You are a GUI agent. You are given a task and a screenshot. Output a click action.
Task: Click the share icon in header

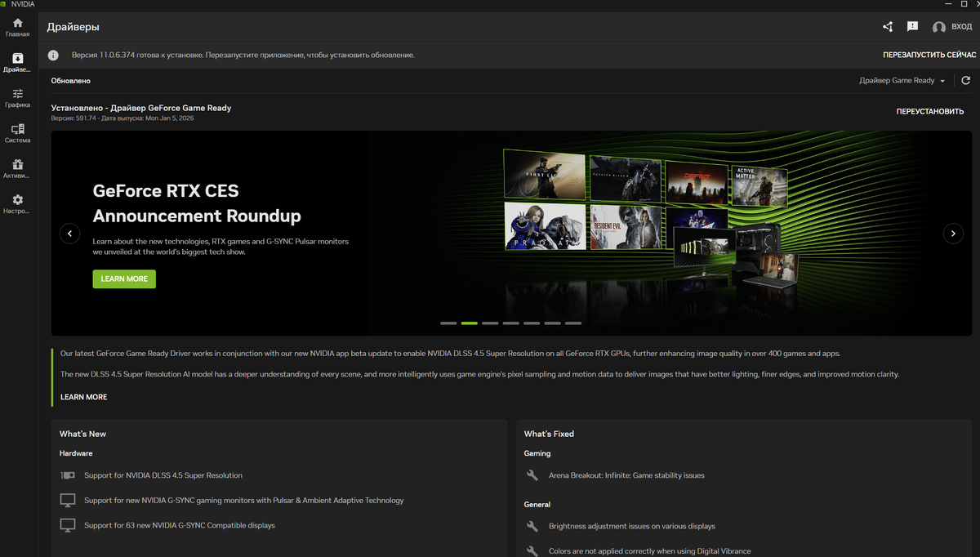(x=888, y=27)
